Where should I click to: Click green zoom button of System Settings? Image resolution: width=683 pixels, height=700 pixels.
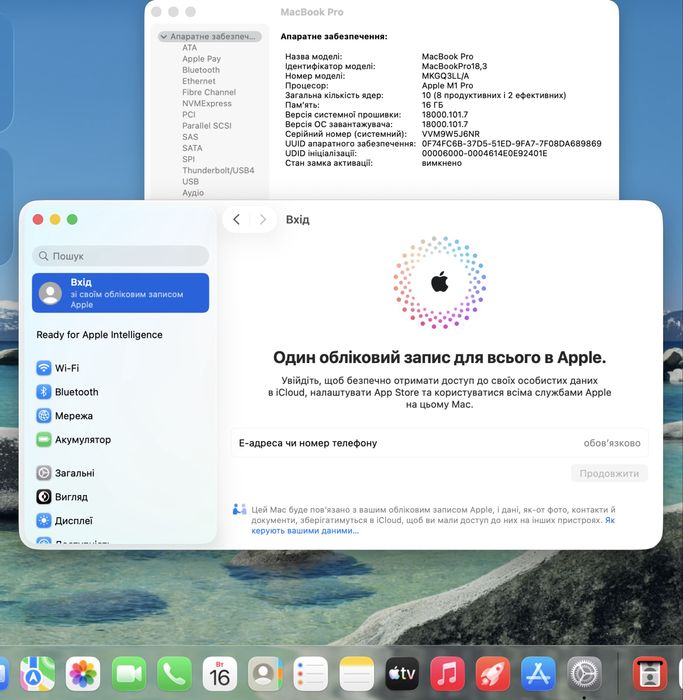[x=72, y=219]
